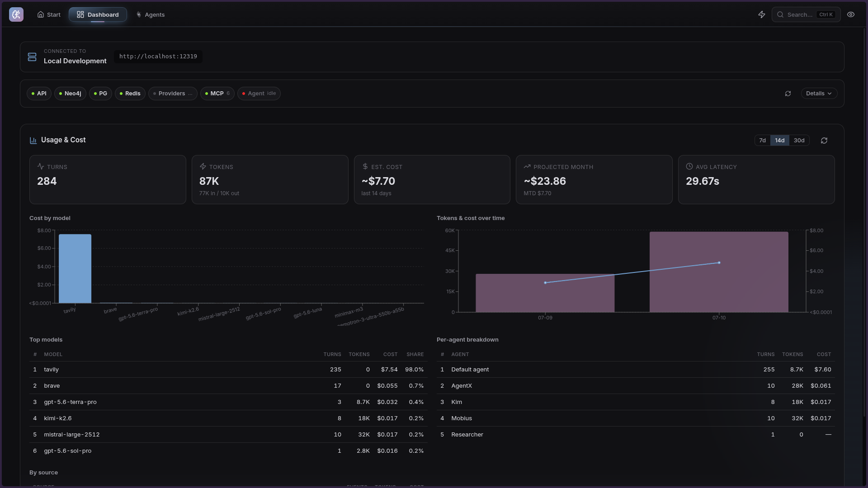This screenshot has height=488, width=868.
Task: Select the Default agent row
Action: tap(636, 370)
